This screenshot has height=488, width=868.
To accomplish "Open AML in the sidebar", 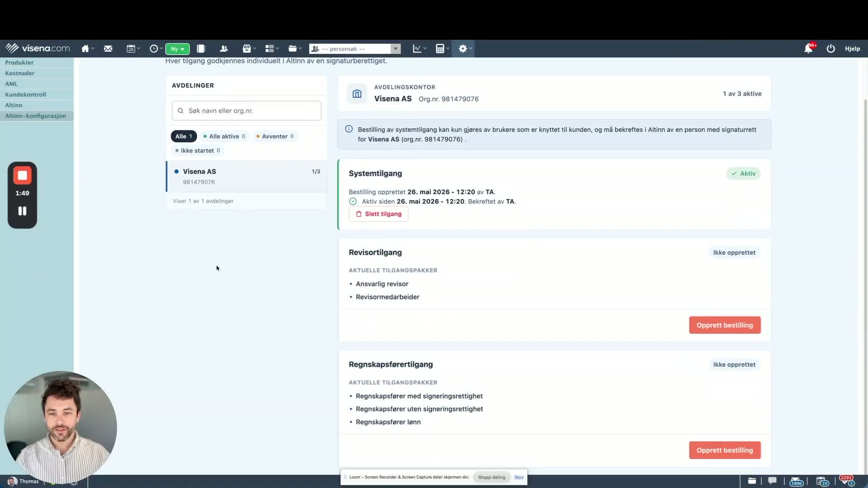I will [x=11, y=84].
